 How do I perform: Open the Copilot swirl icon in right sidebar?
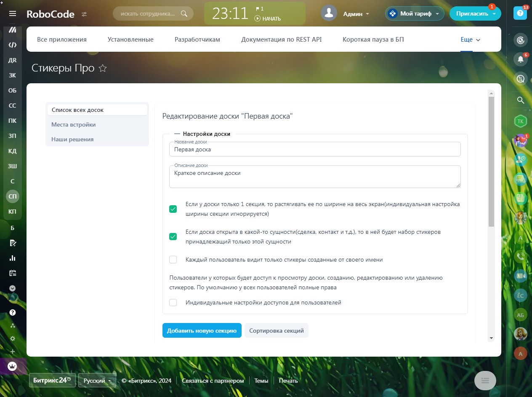(521, 40)
